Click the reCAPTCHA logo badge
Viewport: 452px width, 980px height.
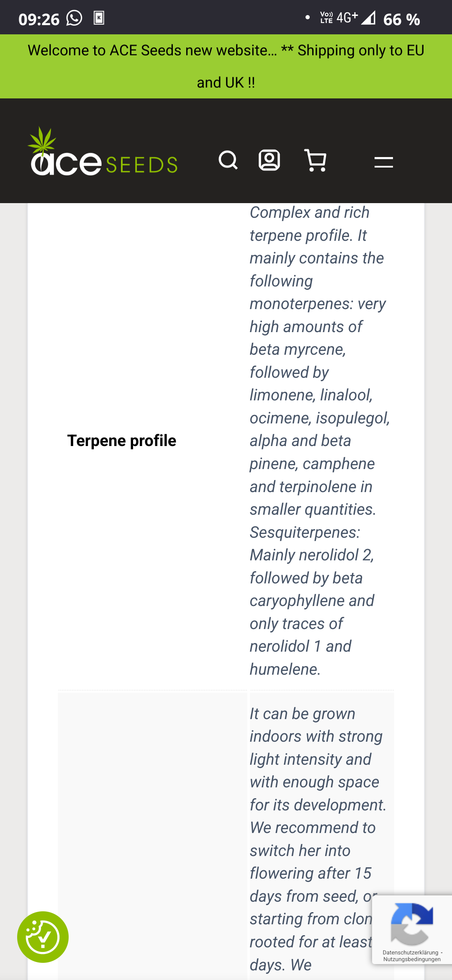412,924
